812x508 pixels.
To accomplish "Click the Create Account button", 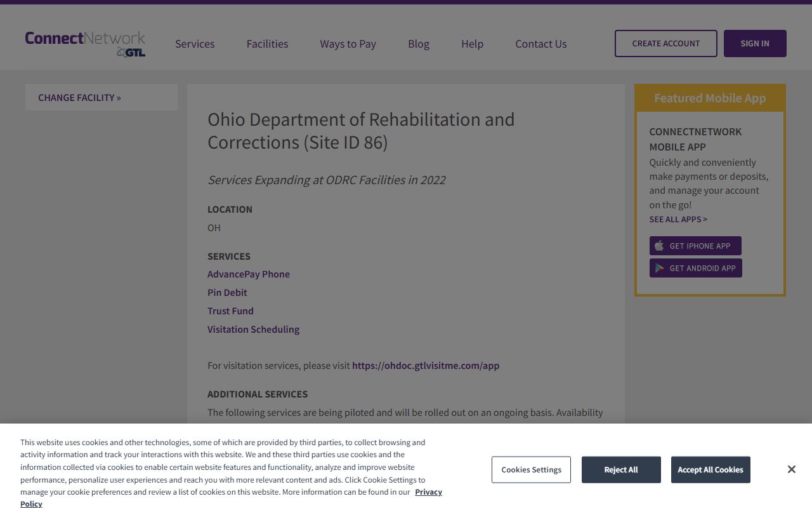I will click(666, 43).
